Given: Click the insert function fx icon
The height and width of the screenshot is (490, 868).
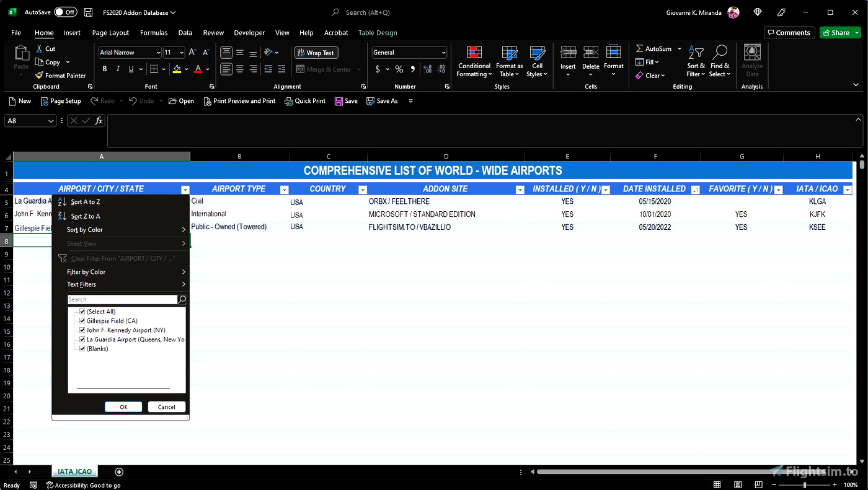Looking at the screenshot, I should pos(99,121).
